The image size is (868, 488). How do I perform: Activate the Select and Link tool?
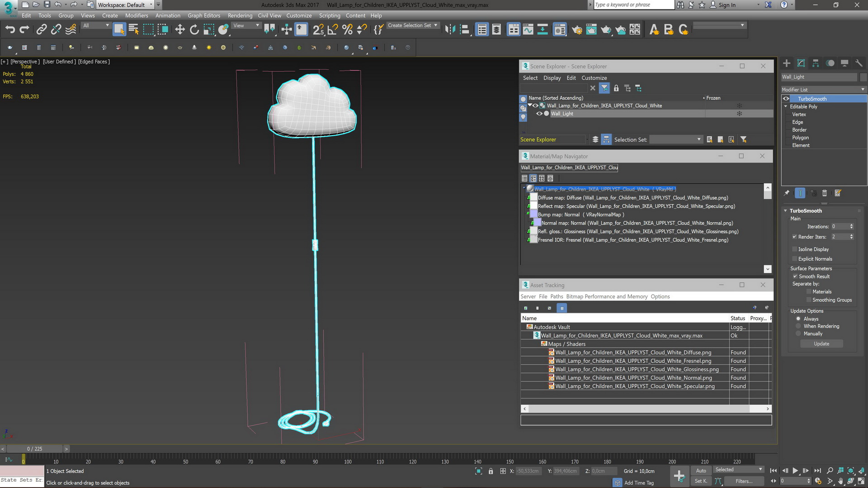click(41, 30)
